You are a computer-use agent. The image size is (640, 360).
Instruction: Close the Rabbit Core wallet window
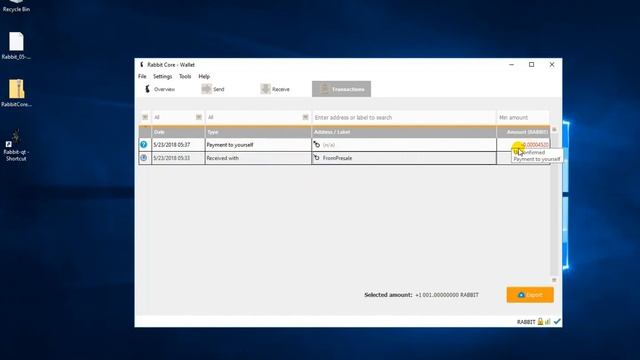click(552, 64)
